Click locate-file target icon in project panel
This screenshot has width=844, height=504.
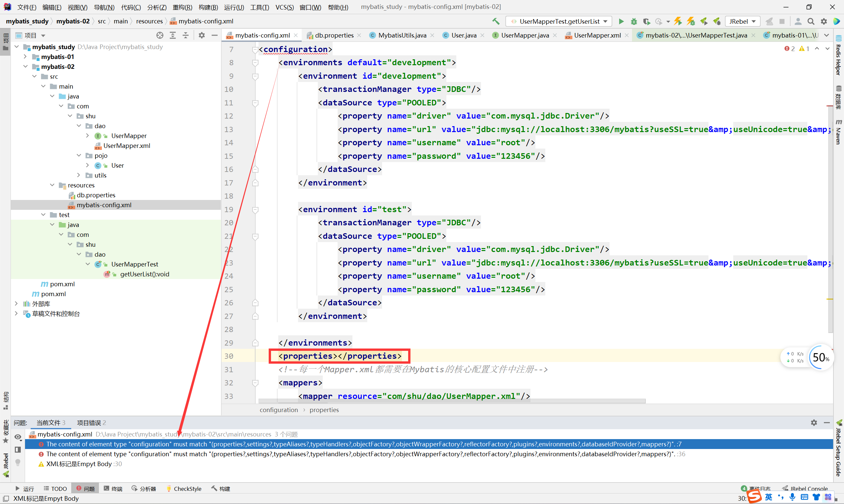(160, 35)
